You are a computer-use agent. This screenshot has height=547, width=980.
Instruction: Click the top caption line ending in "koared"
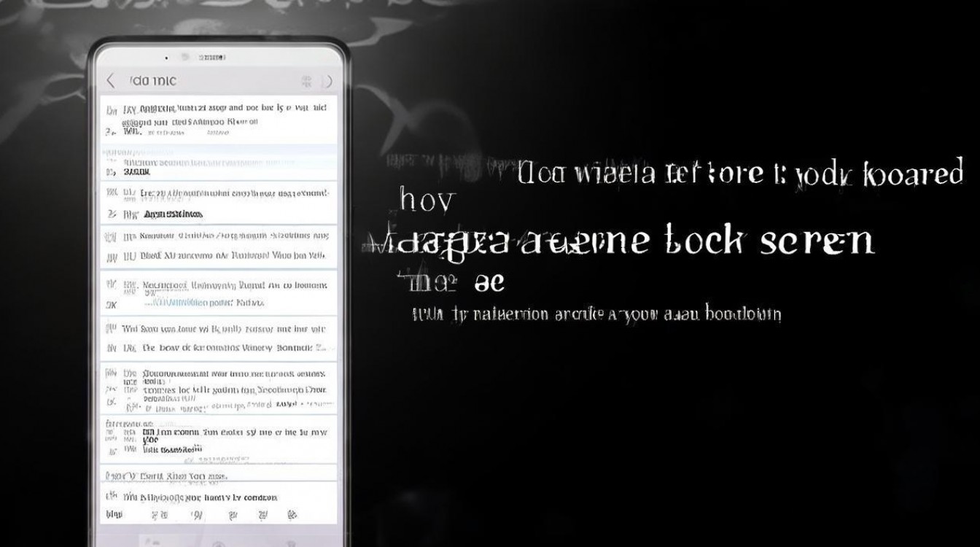click(740, 175)
